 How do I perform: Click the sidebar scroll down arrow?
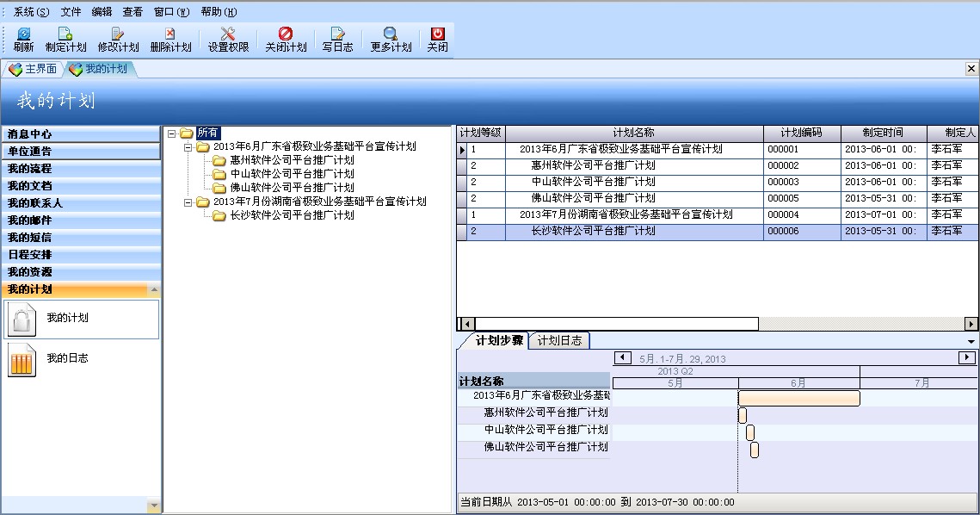tap(154, 505)
